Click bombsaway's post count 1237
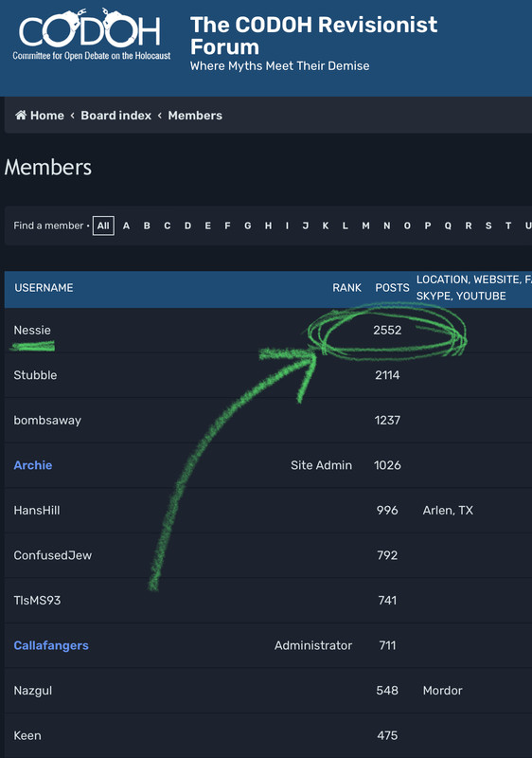 (387, 420)
